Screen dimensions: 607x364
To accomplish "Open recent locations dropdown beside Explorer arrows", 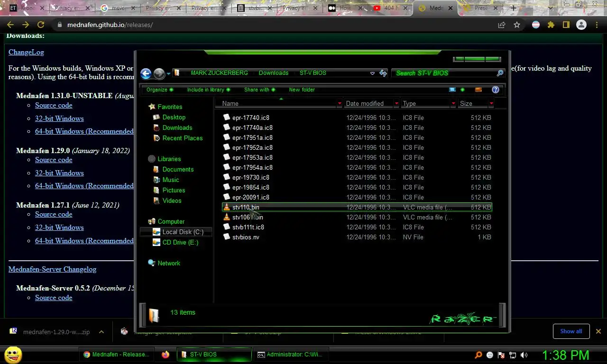I will pyautogui.click(x=168, y=74).
